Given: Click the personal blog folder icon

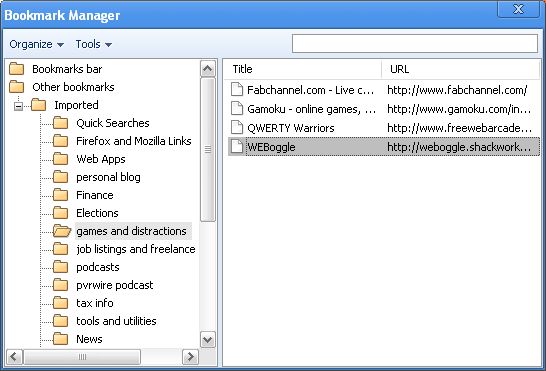Looking at the screenshot, I should (x=61, y=177).
